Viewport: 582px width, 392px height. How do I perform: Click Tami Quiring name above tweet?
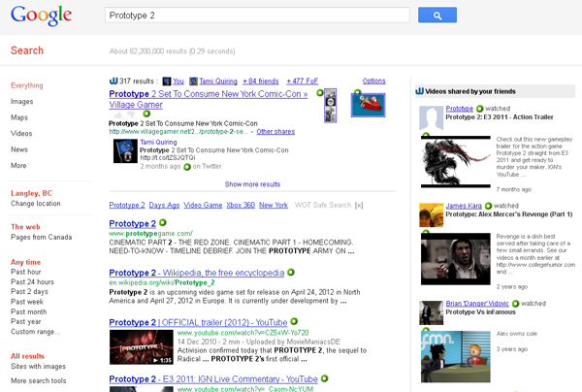158,143
